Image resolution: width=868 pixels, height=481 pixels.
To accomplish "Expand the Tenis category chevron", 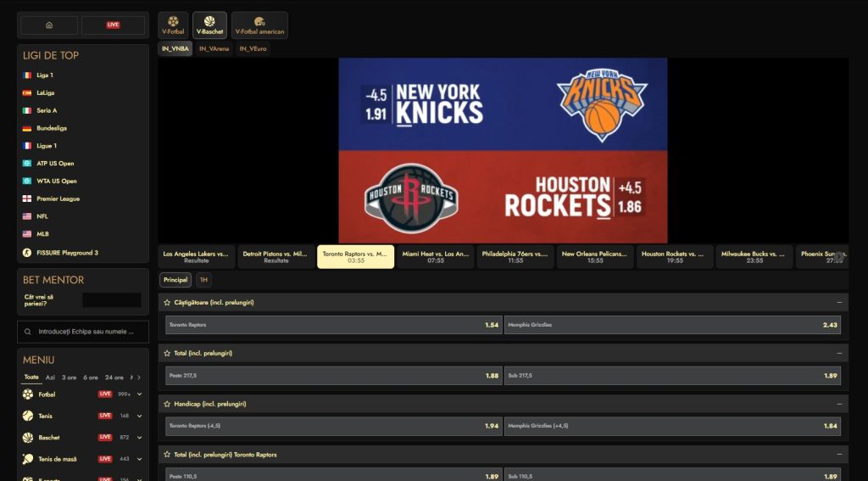I will click(140, 417).
